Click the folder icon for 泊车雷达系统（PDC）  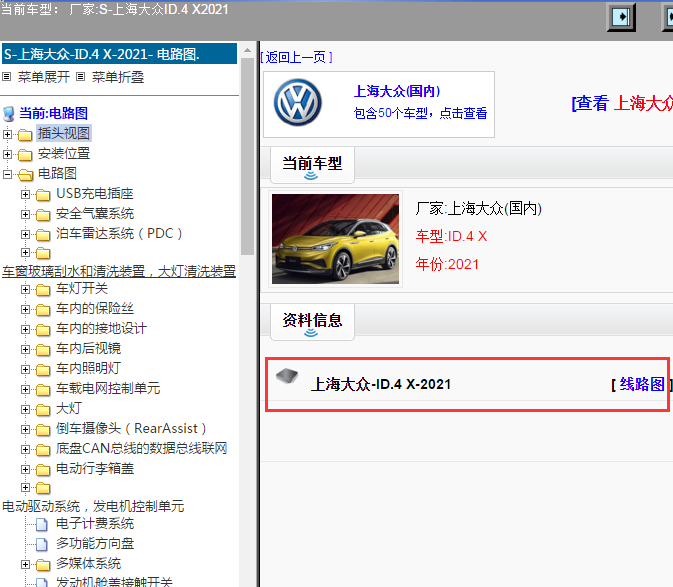pyautogui.click(x=43, y=234)
